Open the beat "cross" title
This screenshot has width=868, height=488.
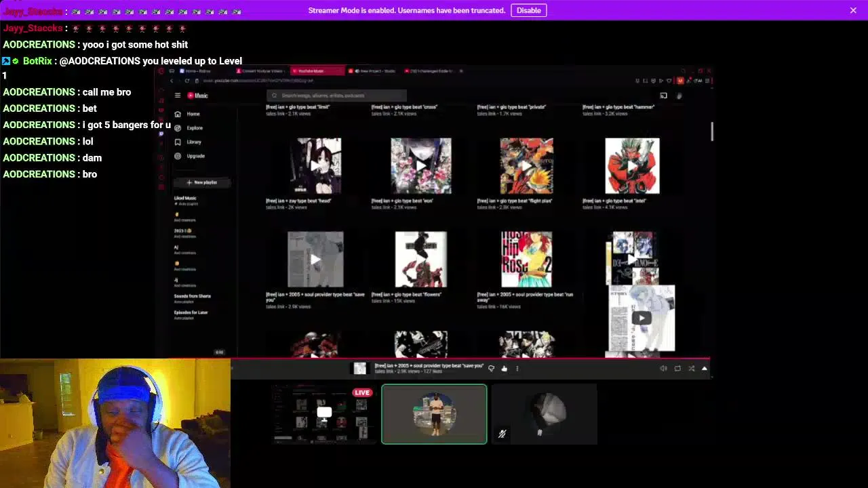coord(404,107)
